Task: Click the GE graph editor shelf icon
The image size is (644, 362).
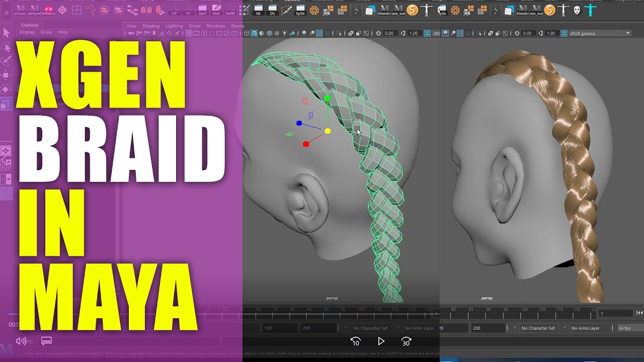Action: [259, 10]
